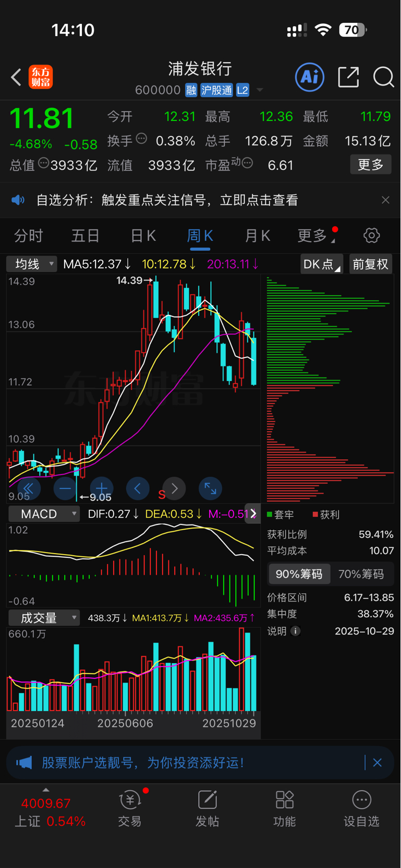This screenshot has width=401, height=868.
Task: Zoom in chart with plus icon
Action: (x=102, y=488)
